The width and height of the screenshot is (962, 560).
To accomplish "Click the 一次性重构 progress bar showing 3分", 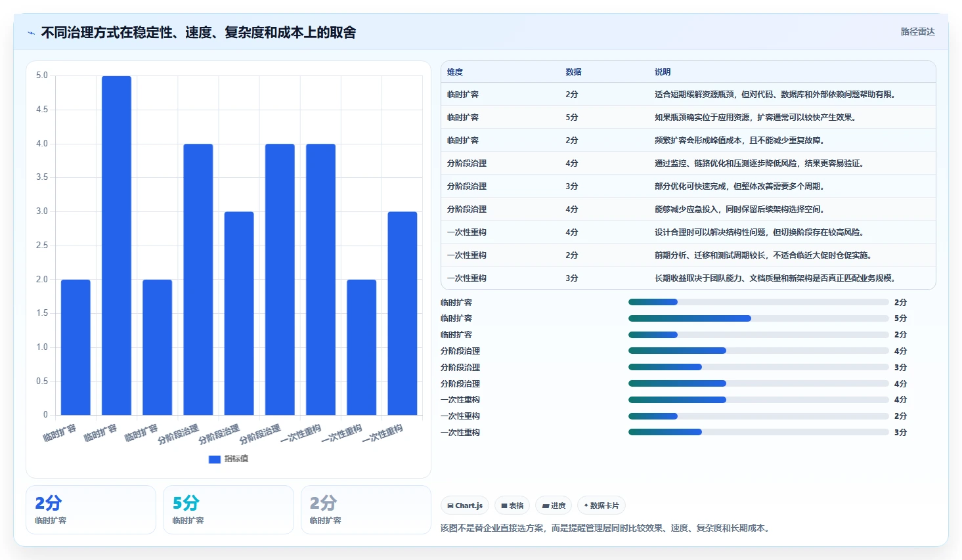I will (758, 433).
